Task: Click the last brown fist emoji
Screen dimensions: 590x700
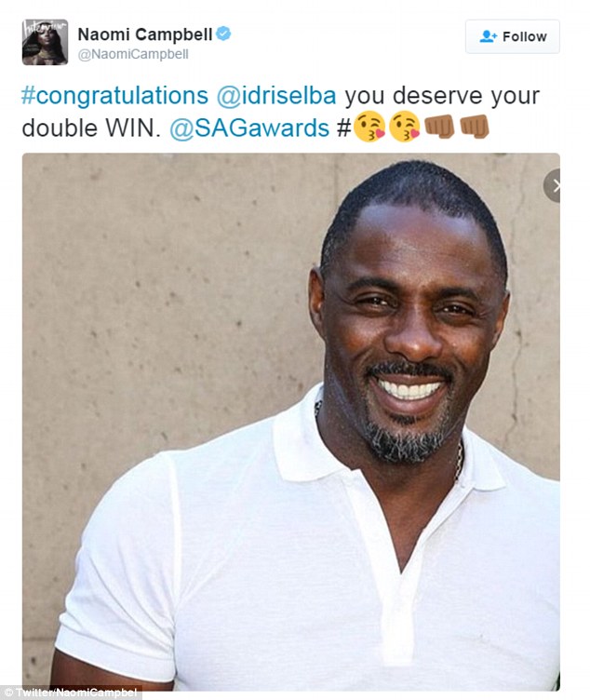Action: pos(475,127)
